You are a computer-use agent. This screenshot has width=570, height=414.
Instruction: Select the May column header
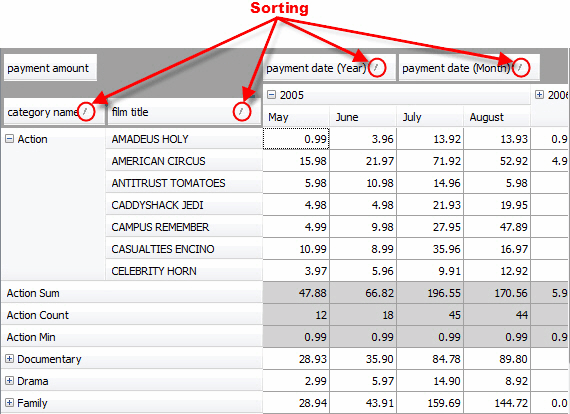296,117
